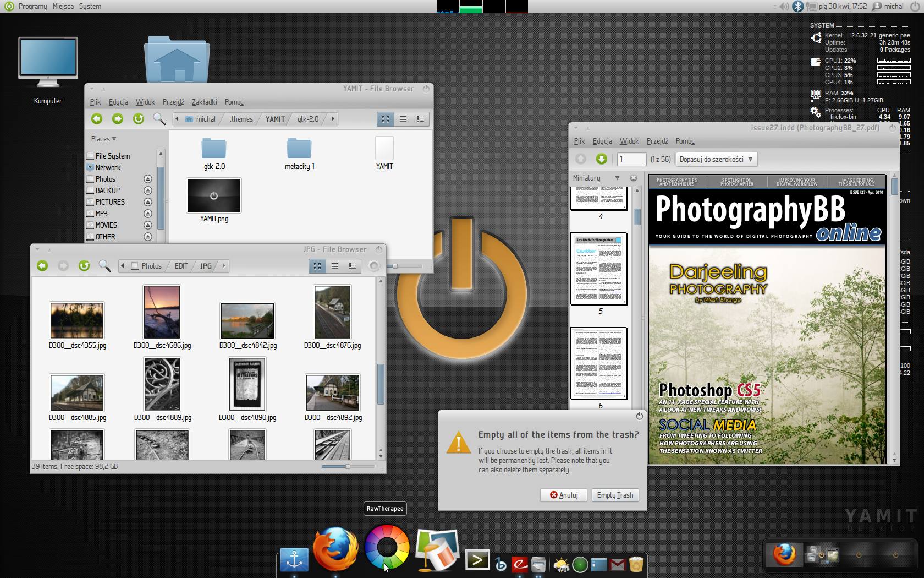Eject the BACKUP volume in Places
This screenshot has height=578, width=924.
point(147,190)
